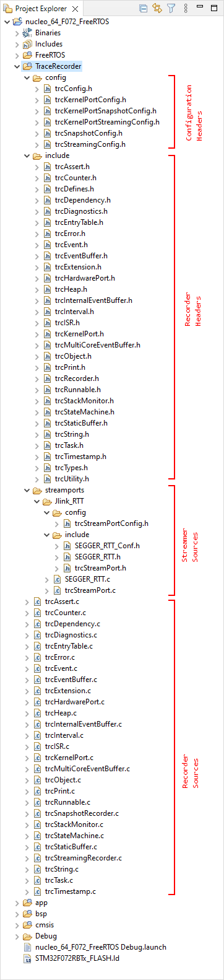The image size is (224, 980).
Task: Collapse the config folder under TraceRecorder
Action: [27, 77]
